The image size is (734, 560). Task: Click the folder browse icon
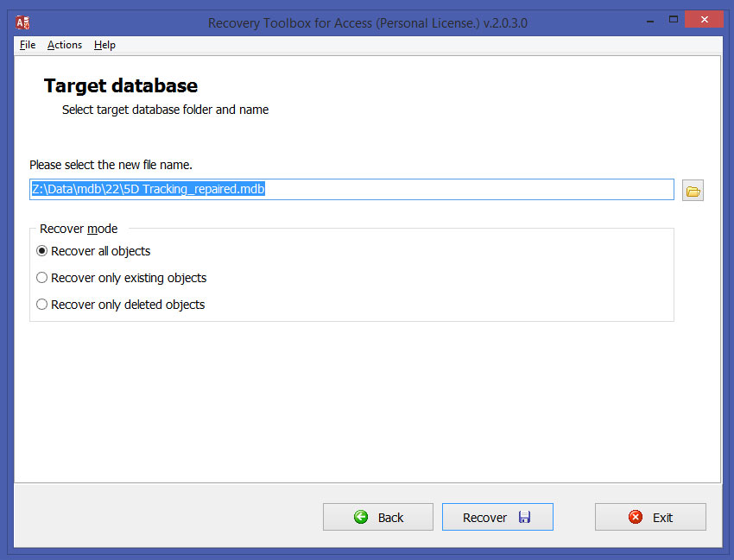(693, 191)
